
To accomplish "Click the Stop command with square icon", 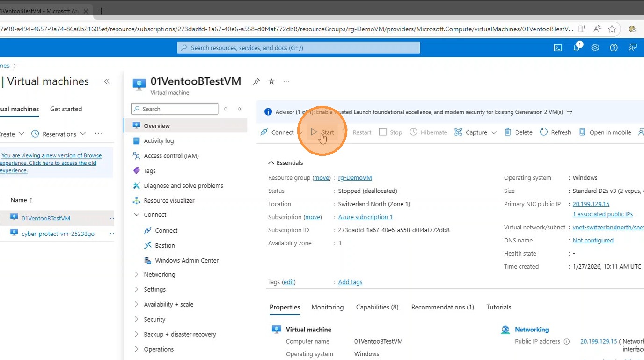I will coord(390,132).
